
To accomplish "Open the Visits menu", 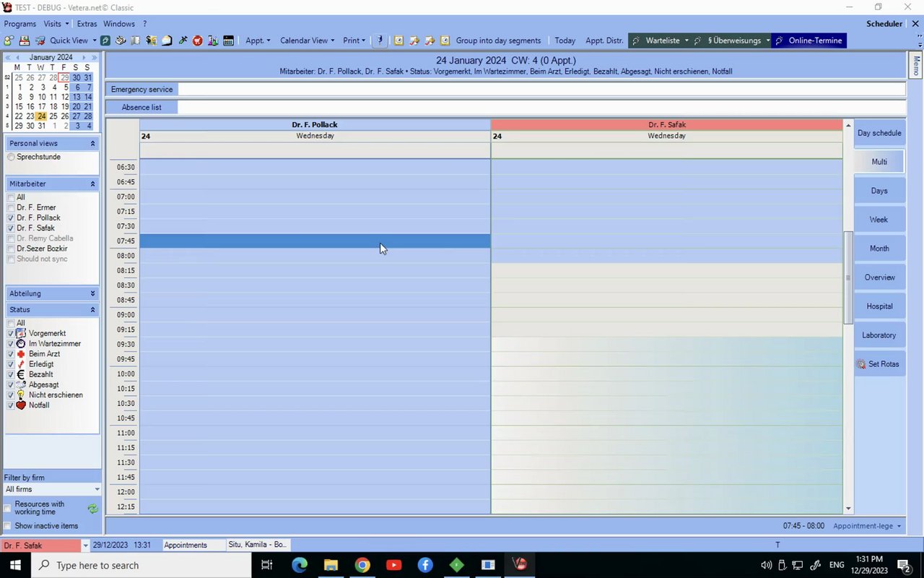I will [x=56, y=24].
